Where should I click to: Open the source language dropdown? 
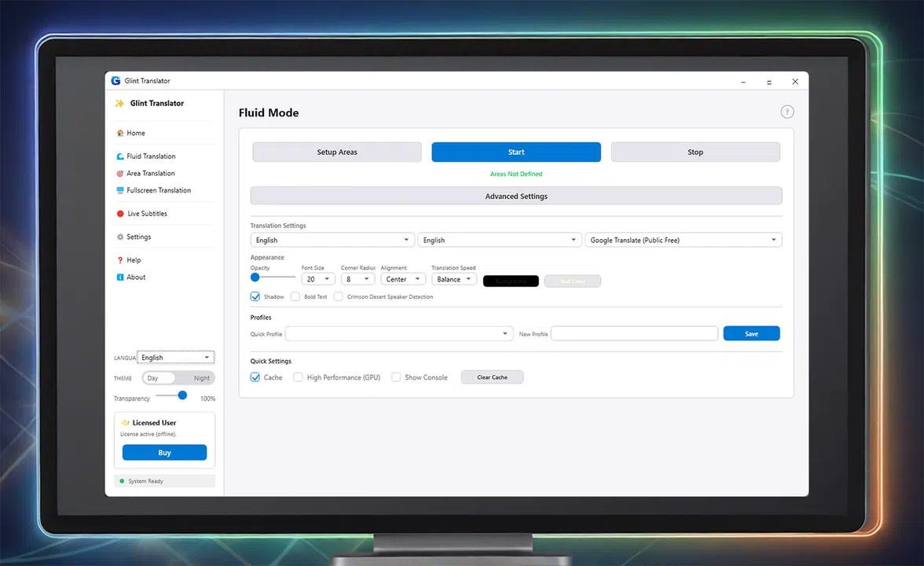pos(332,240)
